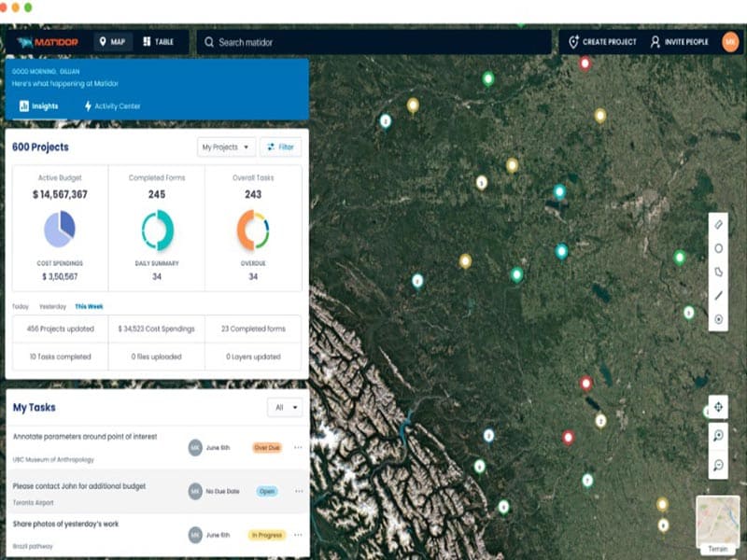The width and height of the screenshot is (747, 560).
Task: Click the Search matidor input field
Action: [373, 42]
